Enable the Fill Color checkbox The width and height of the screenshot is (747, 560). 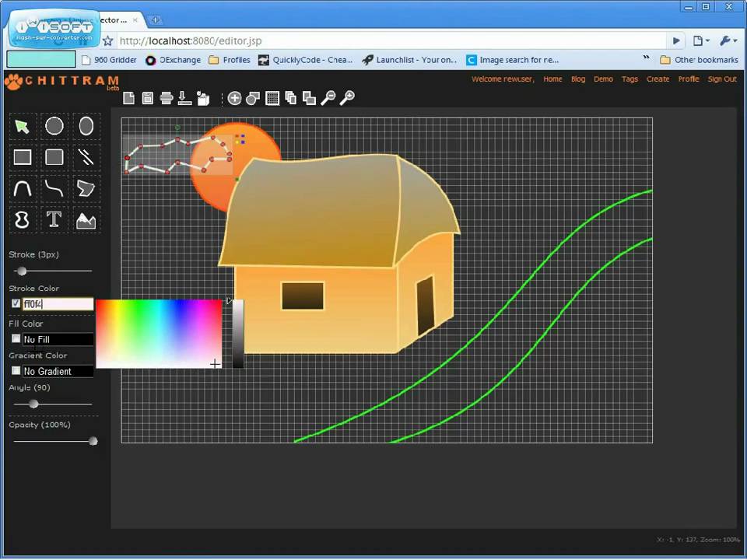pyautogui.click(x=16, y=338)
